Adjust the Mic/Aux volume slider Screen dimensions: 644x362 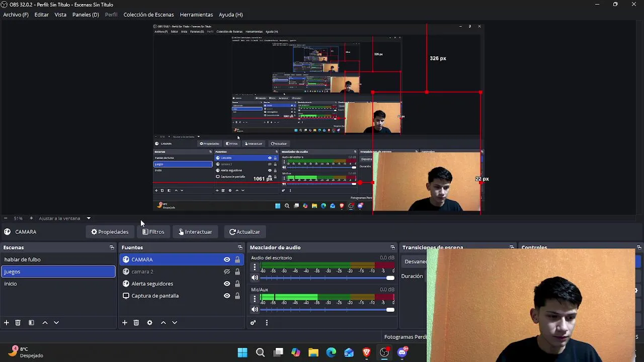point(328,309)
